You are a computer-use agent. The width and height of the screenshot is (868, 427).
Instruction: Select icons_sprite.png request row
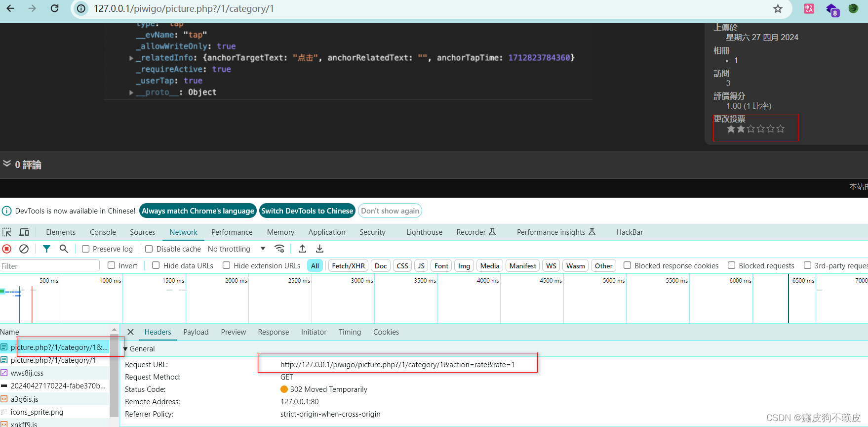(x=55, y=412)
